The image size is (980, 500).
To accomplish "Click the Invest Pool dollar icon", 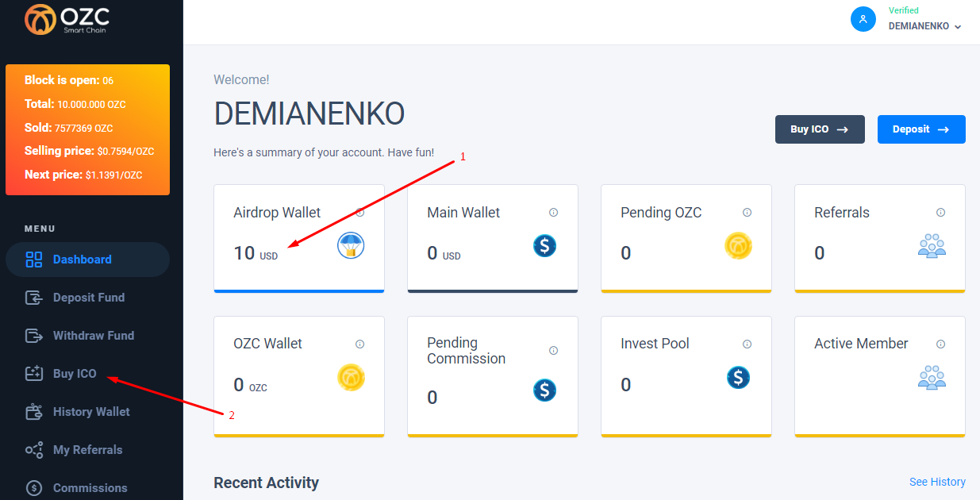I will tap(738, 377).
